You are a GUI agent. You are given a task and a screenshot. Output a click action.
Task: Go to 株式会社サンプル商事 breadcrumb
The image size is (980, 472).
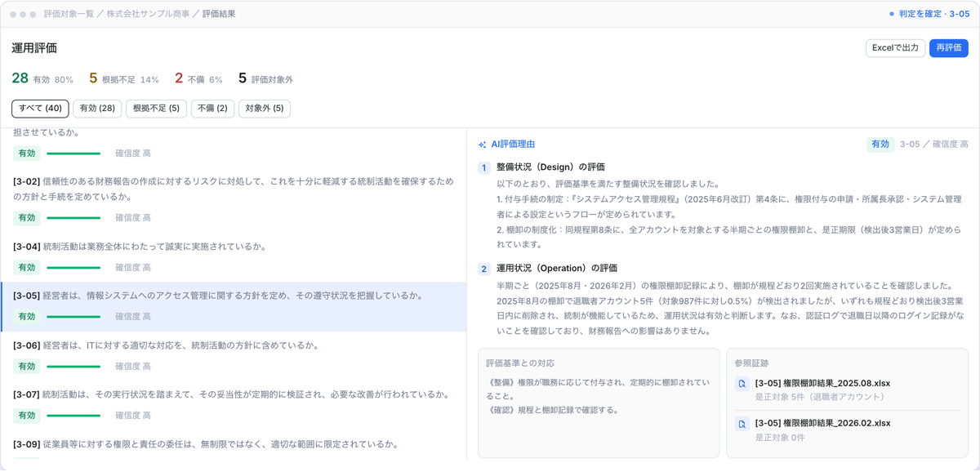(148, 14)
